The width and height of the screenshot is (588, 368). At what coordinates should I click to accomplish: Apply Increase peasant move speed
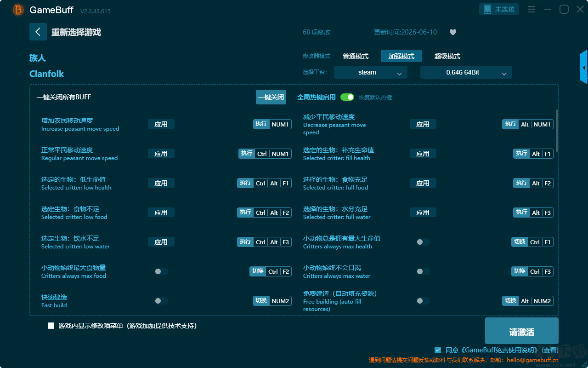[161, 124]
